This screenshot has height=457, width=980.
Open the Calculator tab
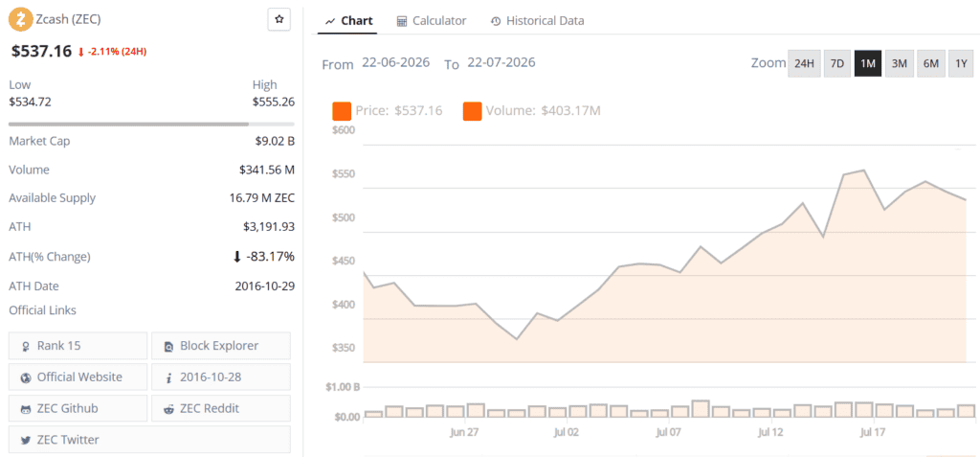pyautogui.click(x=432, y=21)
